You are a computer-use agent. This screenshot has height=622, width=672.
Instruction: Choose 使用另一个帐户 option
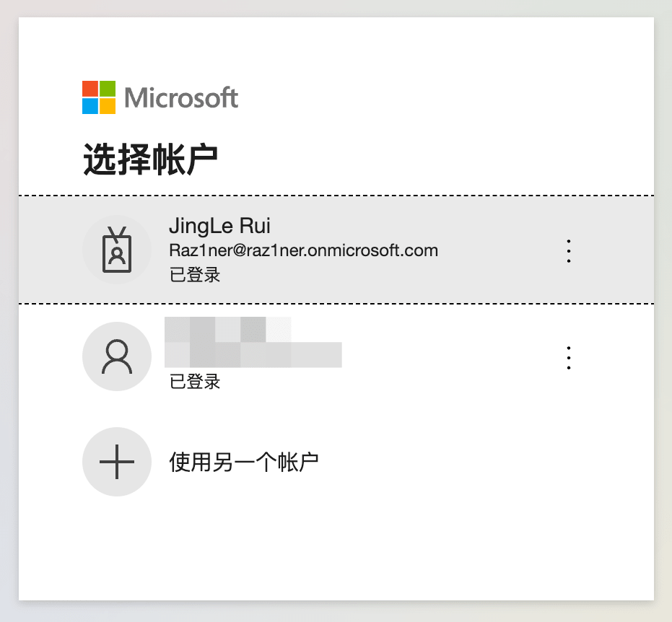point(244,463)
